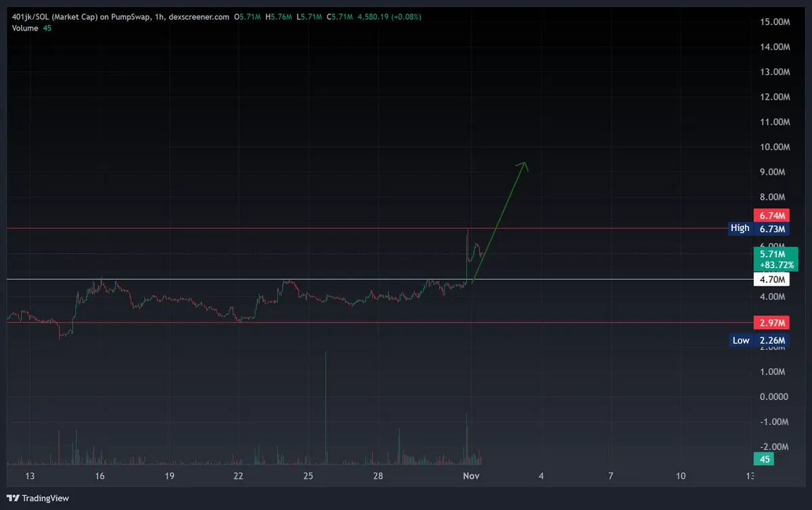Viewport: 812px width, 510px height.
Task: Click the TradingView logo
Action: [38, 498]
